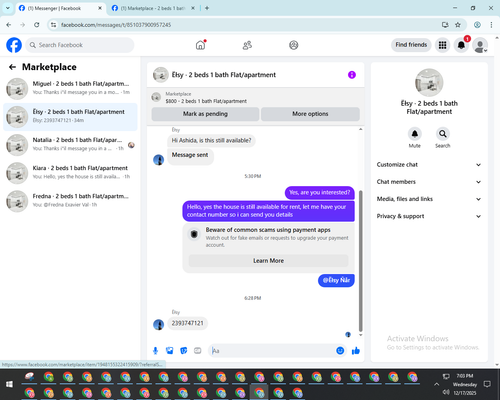
Task: Switch to the Marketplace - 2 beds tab
Action: coord(153,8)
